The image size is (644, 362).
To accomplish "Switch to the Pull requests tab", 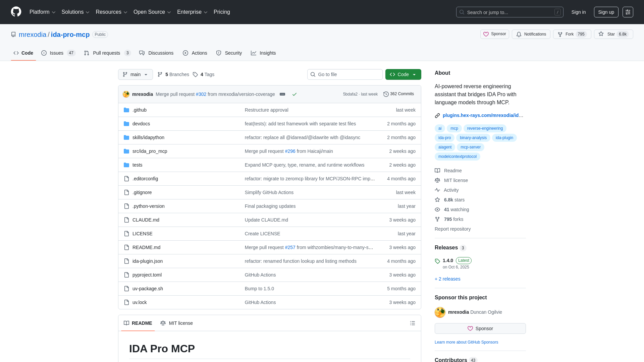I will [106, 53].
